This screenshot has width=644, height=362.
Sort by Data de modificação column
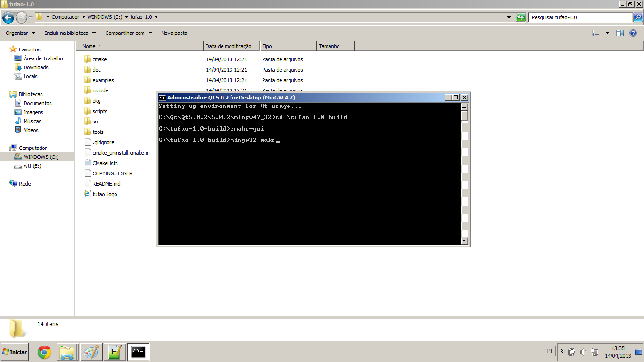click(232, 46)
